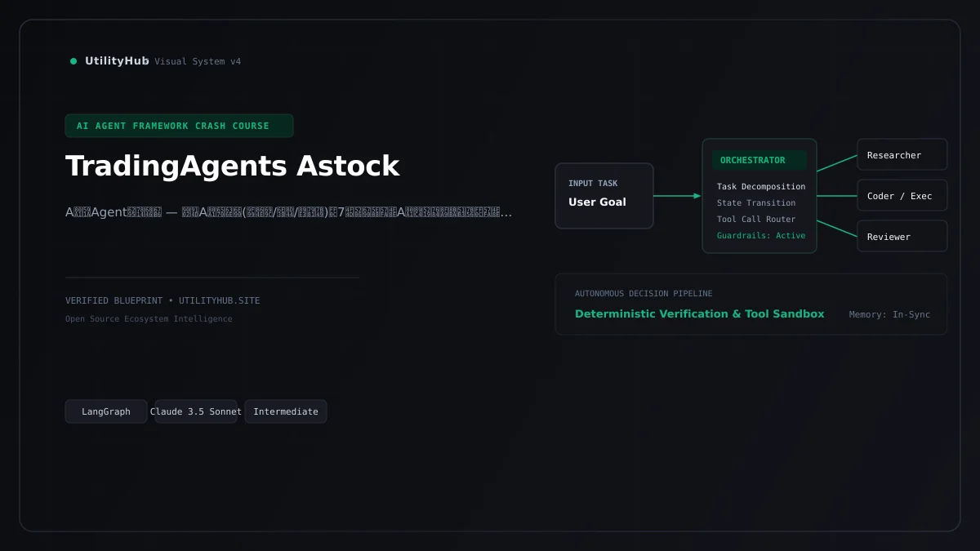Click the User Goal text

click(x=597, y=202)
